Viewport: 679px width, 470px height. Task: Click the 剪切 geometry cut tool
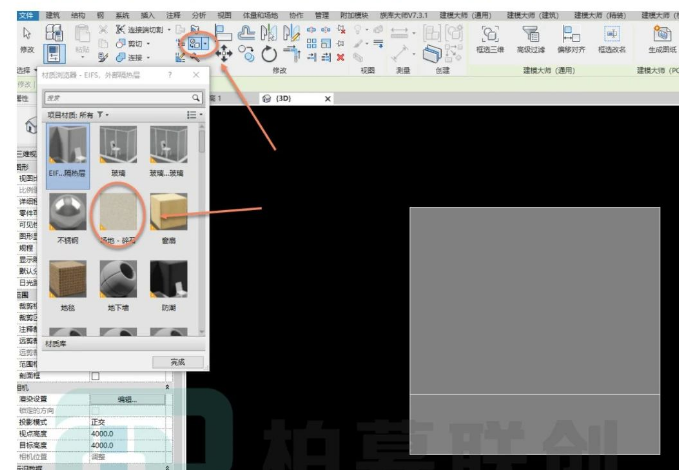pyautogui.click(x=129, y=44)
